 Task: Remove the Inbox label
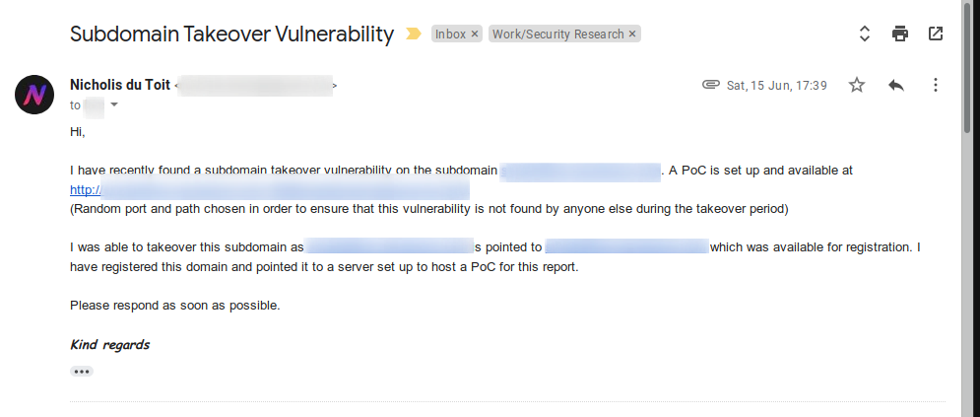pos(475,35)
